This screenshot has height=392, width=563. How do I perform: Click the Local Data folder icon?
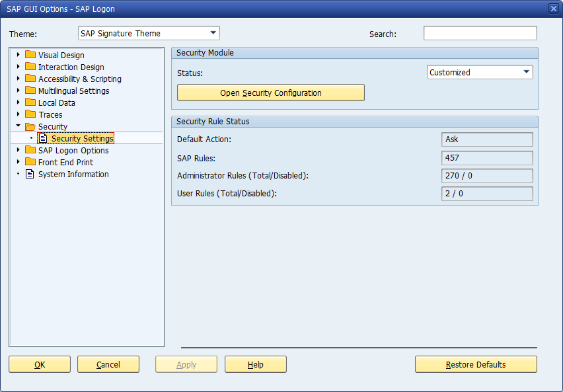click(30, 102)
